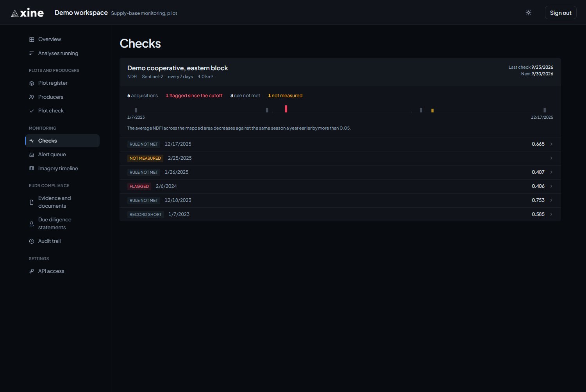Click the Next check date 9/30/2026
The image size is (586, 392).
[x=542, y=74]
